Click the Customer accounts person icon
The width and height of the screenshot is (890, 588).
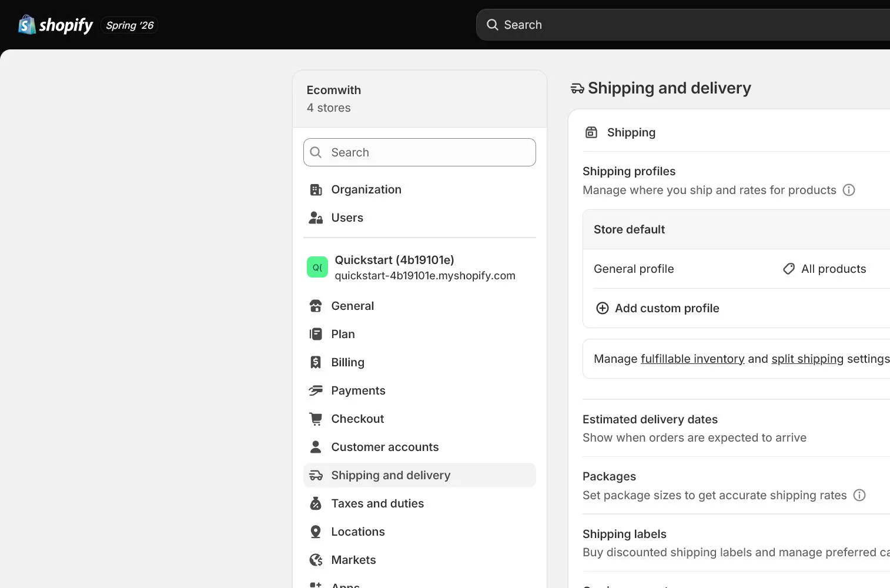(316, 447)
